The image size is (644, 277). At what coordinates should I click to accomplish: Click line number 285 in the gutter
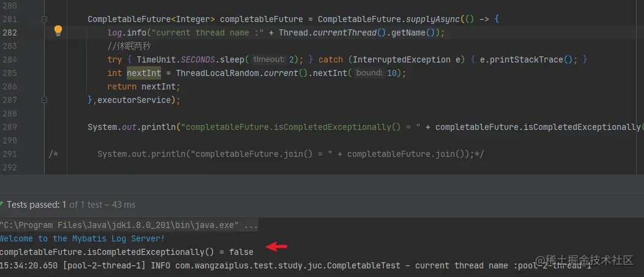9,73
